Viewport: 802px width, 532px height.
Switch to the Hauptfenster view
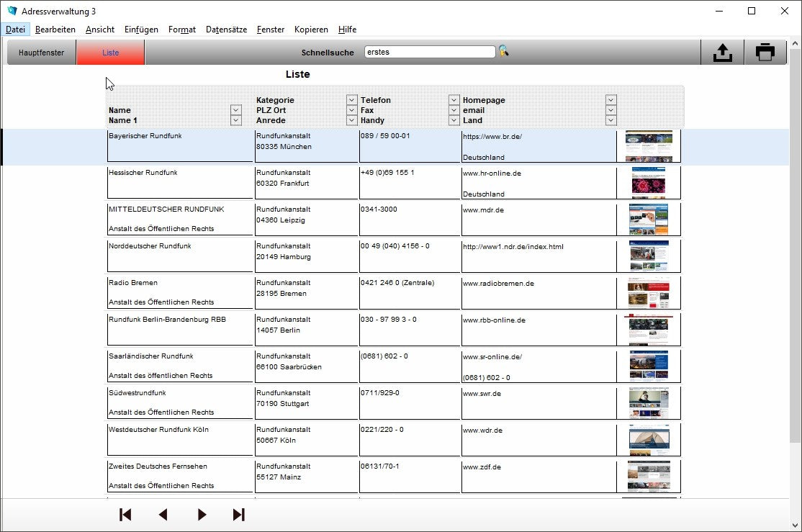[x=41, y=53]
